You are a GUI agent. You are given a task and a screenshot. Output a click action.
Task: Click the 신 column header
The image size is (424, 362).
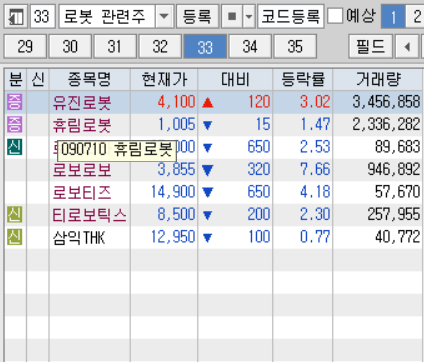(x=38, y=79)
